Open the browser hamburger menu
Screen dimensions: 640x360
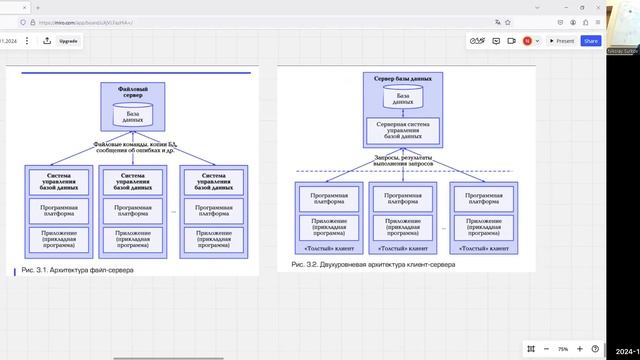598,22
